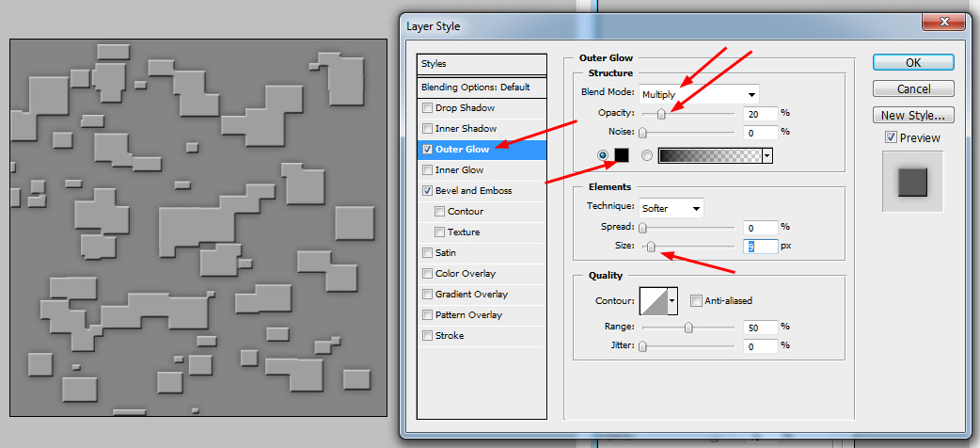Enable the Inner Glow checkbox
The width and height of the screenshot is (980, 448).
point(428,169)
